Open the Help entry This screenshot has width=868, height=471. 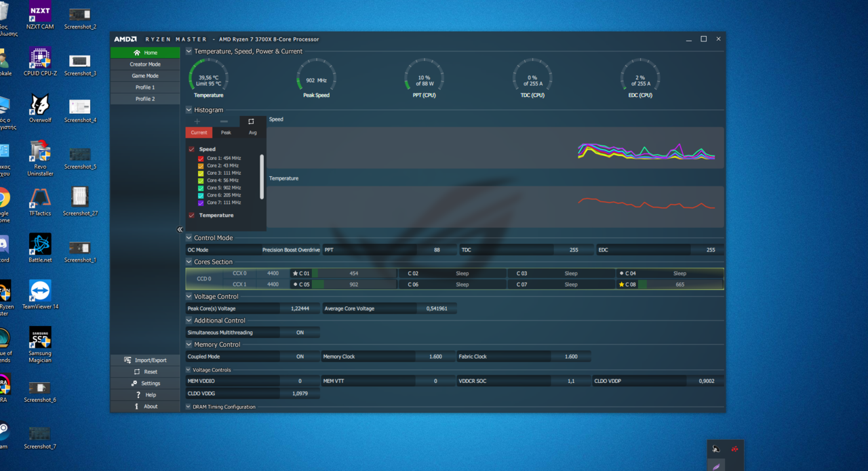coord(145,394)
